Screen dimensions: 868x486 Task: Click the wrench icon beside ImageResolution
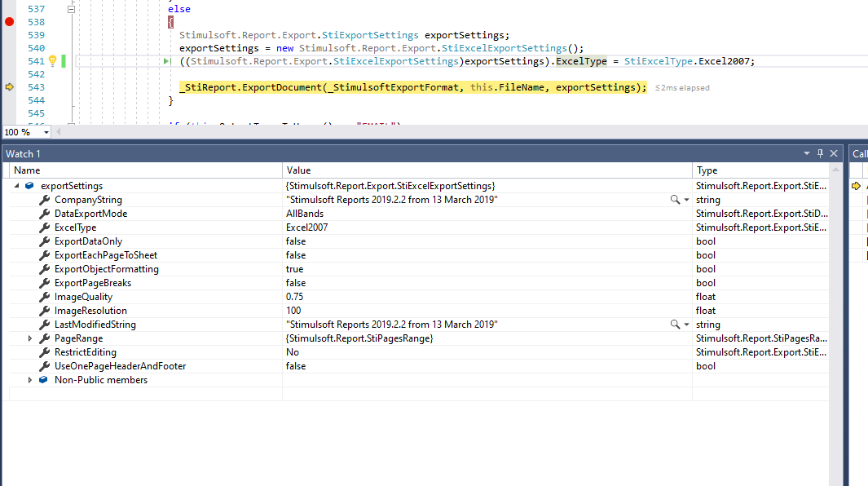point(44,311)
